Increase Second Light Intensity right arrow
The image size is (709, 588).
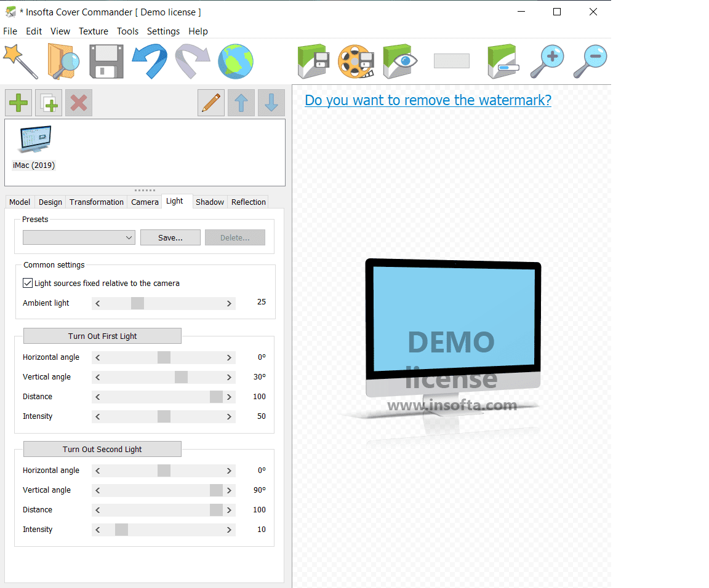(229, 530)
